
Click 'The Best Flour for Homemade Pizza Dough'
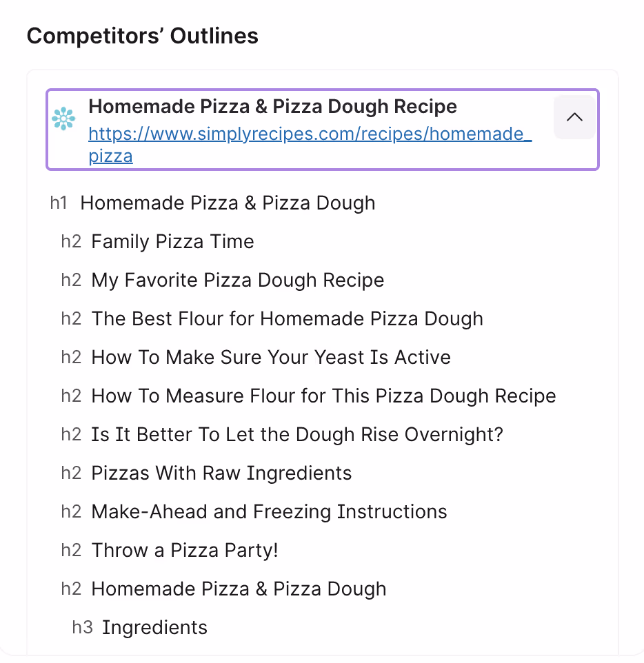pos(288,319)
